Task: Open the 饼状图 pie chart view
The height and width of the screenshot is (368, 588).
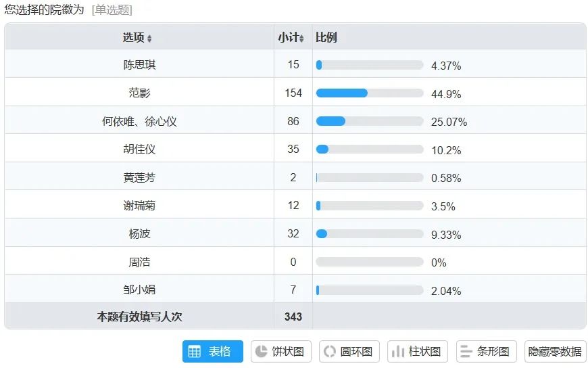Action: 279,352
